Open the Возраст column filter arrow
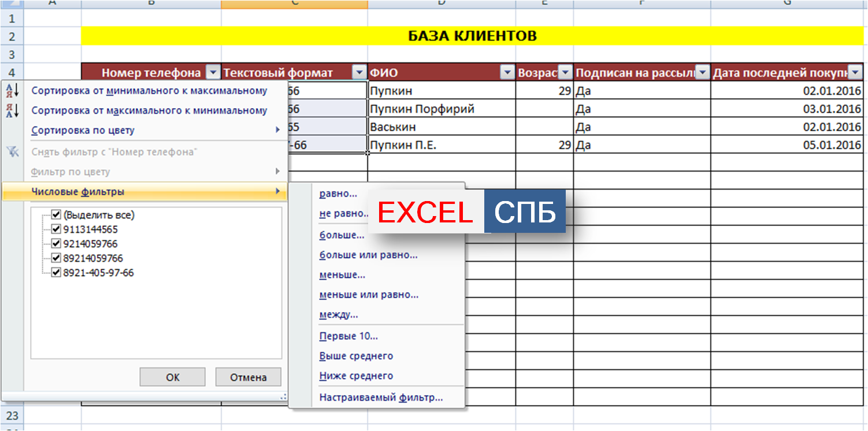Screen dimensions: 868x431 pos(565,73)
